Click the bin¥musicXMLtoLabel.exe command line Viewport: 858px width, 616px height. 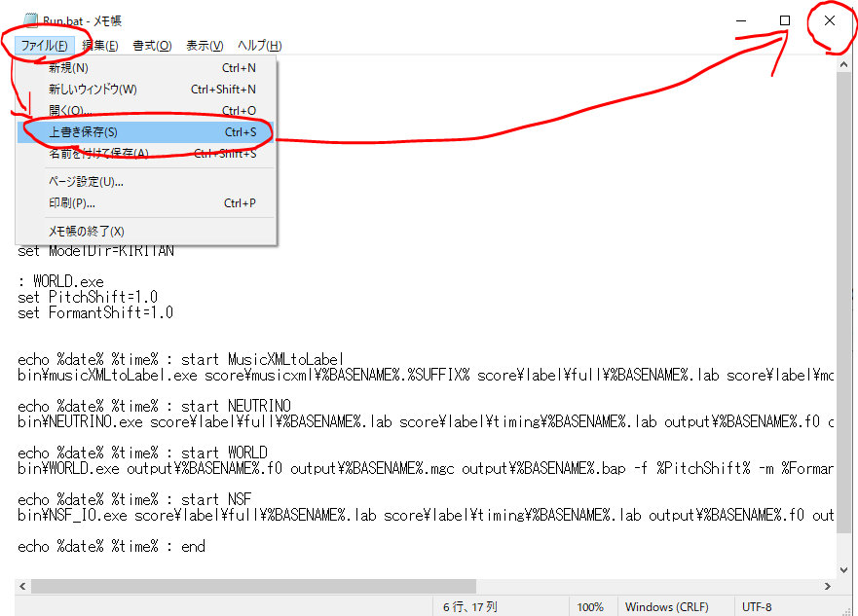tap(426, 375)
